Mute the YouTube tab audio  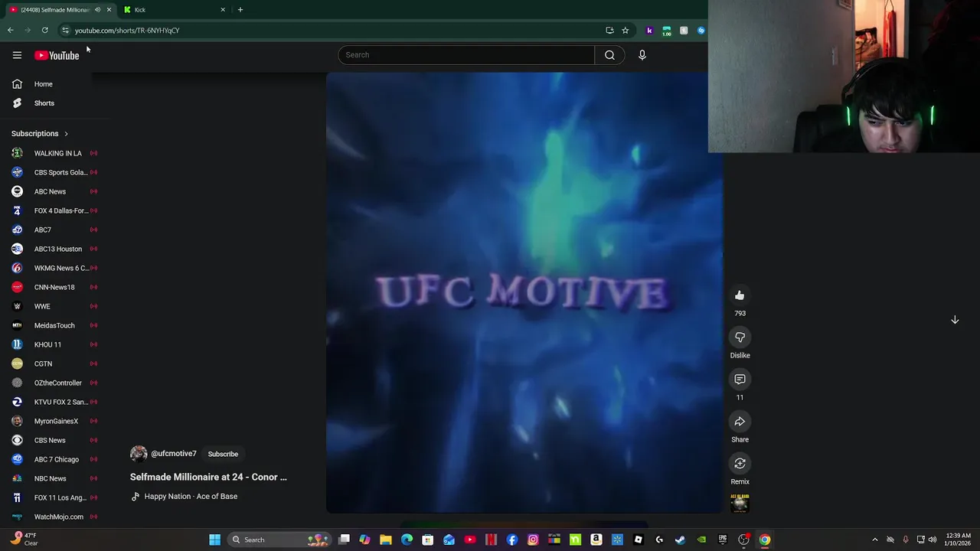click(x=97, y=10)
